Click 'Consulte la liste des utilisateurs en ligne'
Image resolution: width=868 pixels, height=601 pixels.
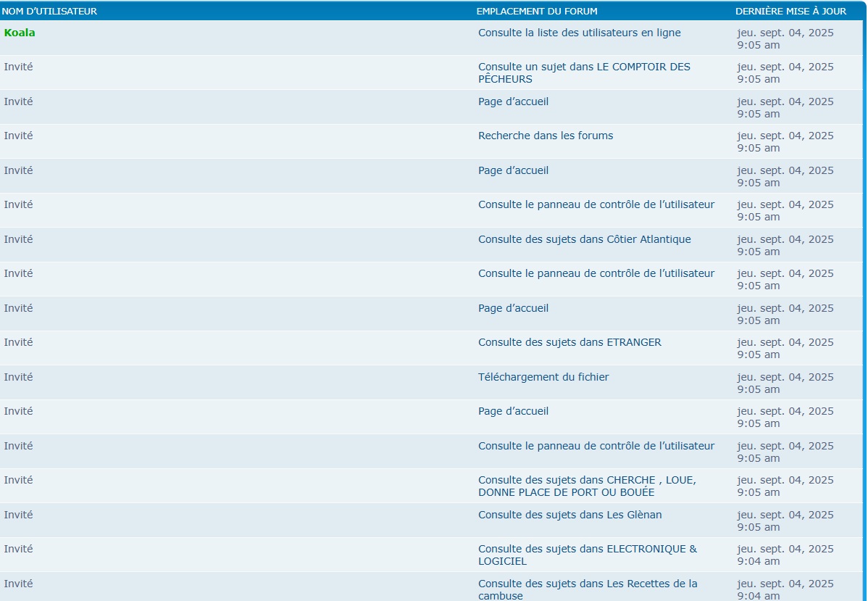pos(579,33)
